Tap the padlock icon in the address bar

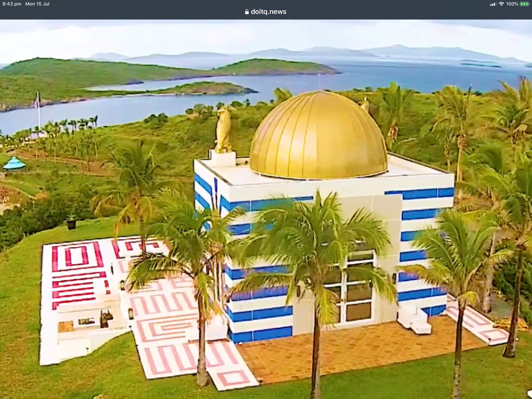[247, 12]
